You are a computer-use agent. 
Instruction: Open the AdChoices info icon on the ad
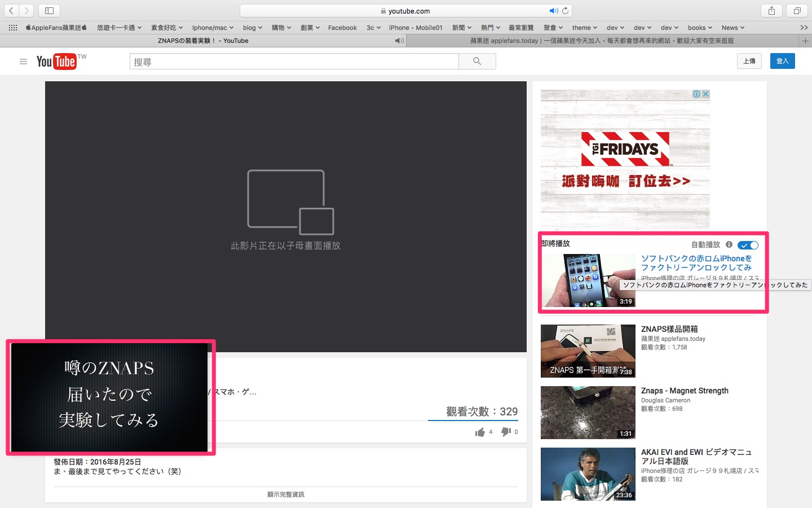pos(697,94)
